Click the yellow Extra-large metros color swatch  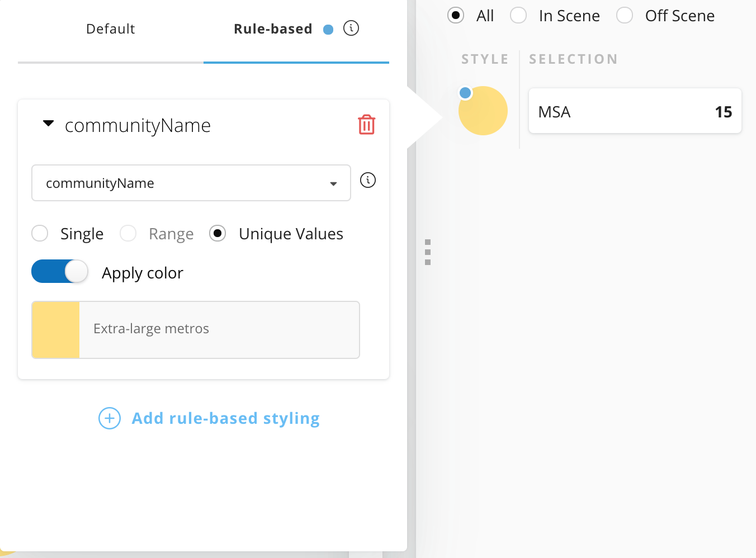point(56,330)
